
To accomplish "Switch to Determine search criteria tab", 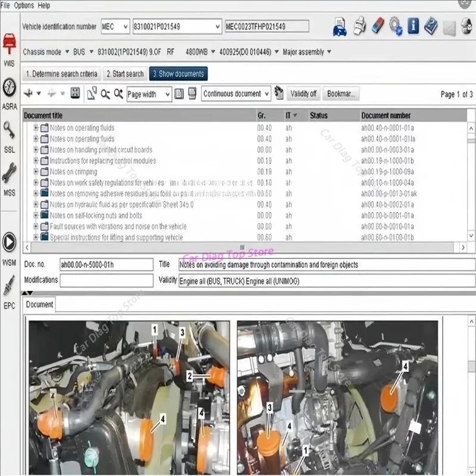I will pyautogui.click(x=62, y=74).
